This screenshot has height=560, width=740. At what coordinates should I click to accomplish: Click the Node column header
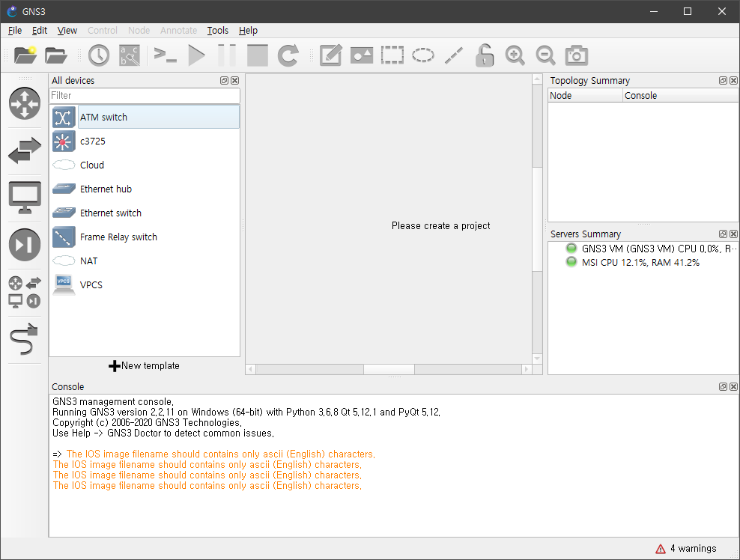[585, 96]
